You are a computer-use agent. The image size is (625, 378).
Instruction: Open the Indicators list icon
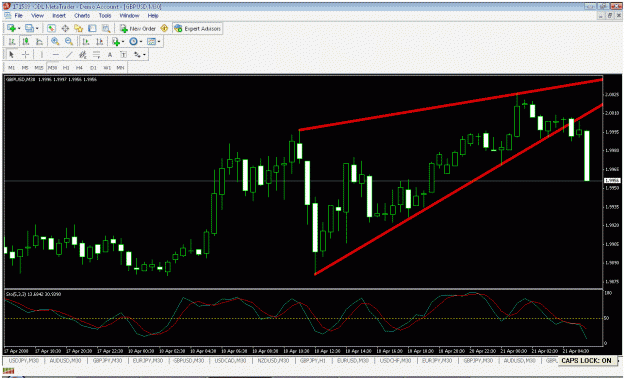click(x=116, y=41)
